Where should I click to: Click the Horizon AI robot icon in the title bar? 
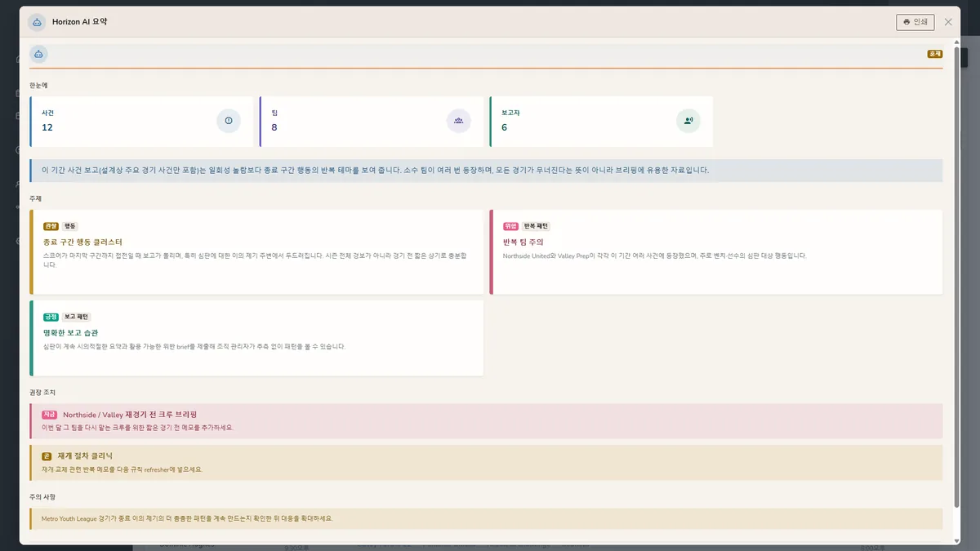36,22
